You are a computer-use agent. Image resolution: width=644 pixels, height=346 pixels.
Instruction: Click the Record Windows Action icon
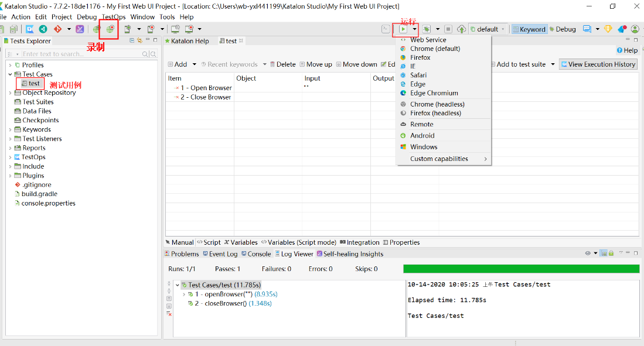click(189, 29)
